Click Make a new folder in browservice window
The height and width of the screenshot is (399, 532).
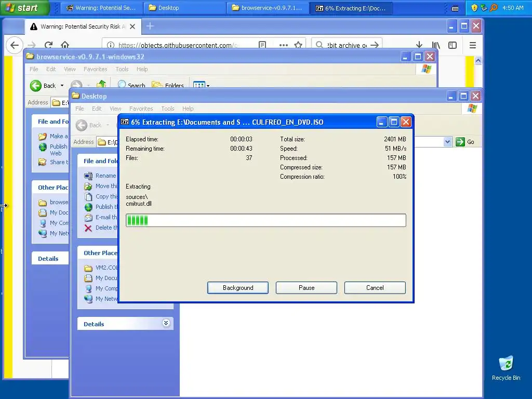(53, 137)
